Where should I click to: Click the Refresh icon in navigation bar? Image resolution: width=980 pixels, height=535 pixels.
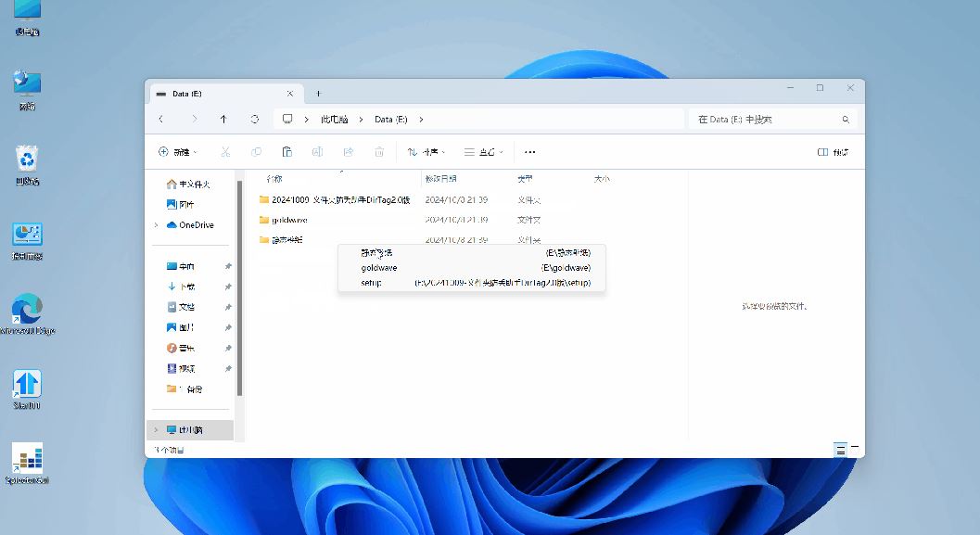click(254, 120)
